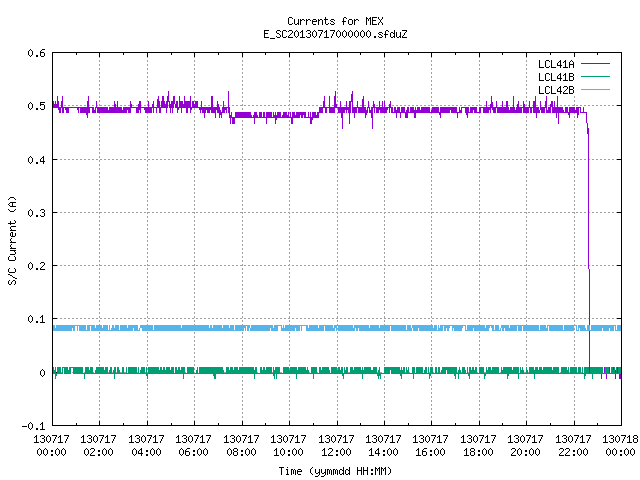640x480 pixels.
Task: Select the LCL41A legend label
Action: [556, 64]
